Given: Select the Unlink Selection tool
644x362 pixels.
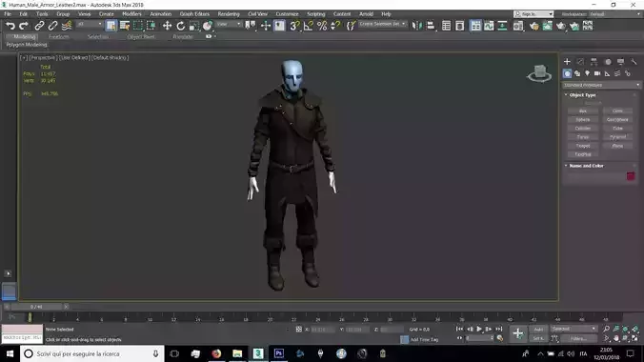Looking at the screenshot, I should 52,26.
